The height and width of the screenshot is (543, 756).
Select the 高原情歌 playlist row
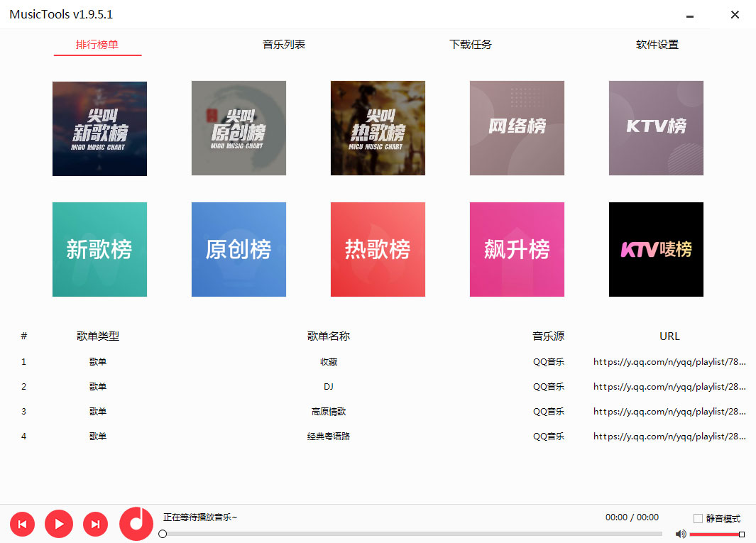pos(378,412)
